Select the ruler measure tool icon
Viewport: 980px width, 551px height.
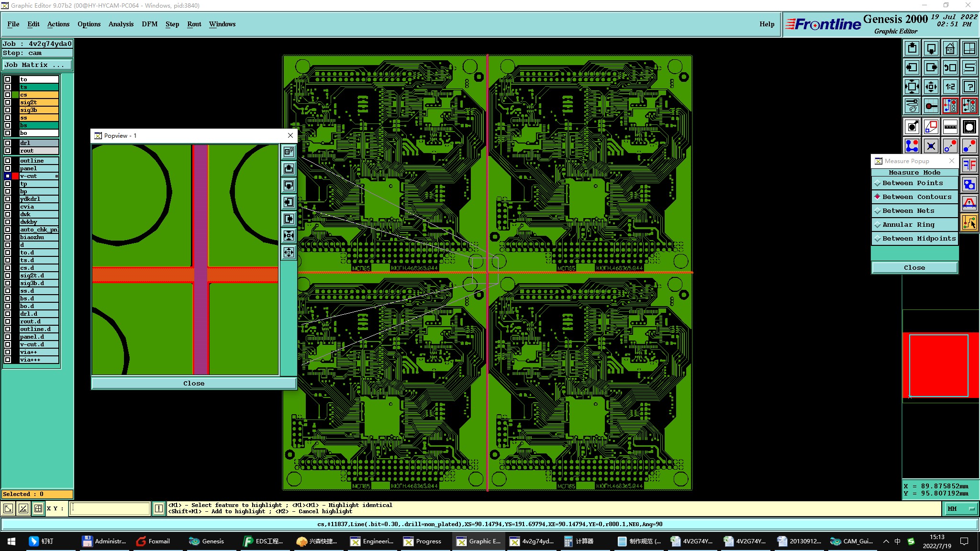pos(950,127)
